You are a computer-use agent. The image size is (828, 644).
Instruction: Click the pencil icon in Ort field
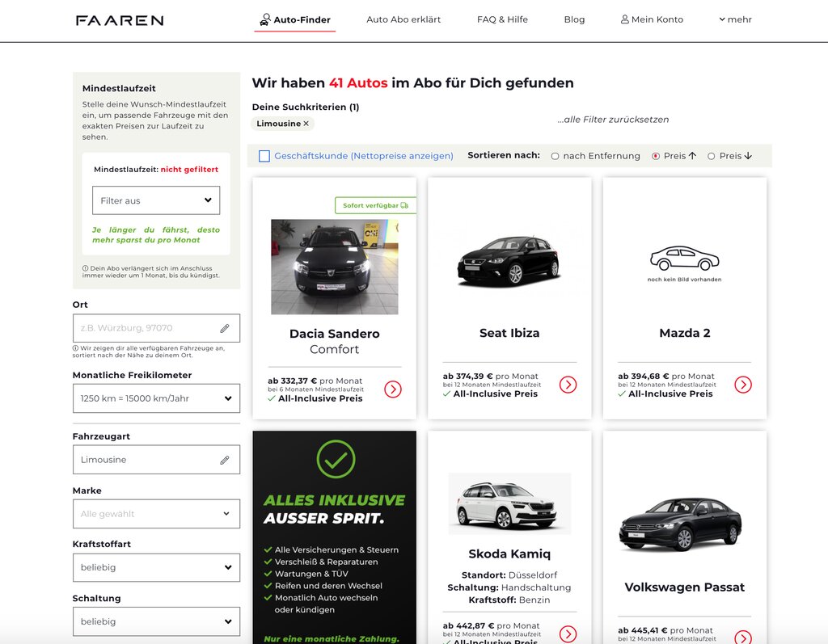[225, 328]
